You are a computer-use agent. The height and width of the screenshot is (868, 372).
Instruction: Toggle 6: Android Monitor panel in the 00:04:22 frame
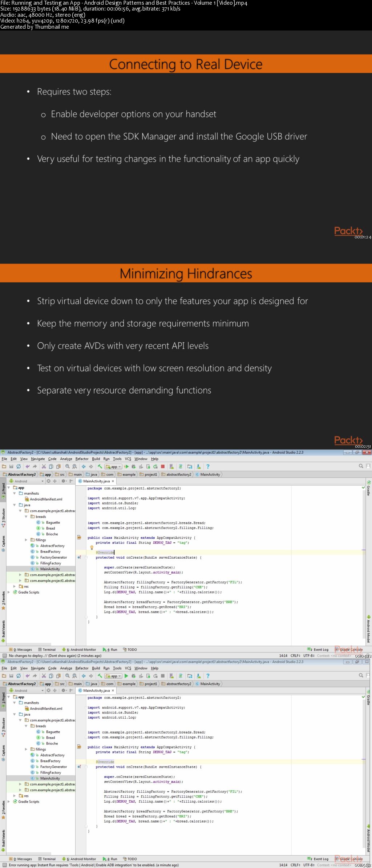click(x=79, y=650)
